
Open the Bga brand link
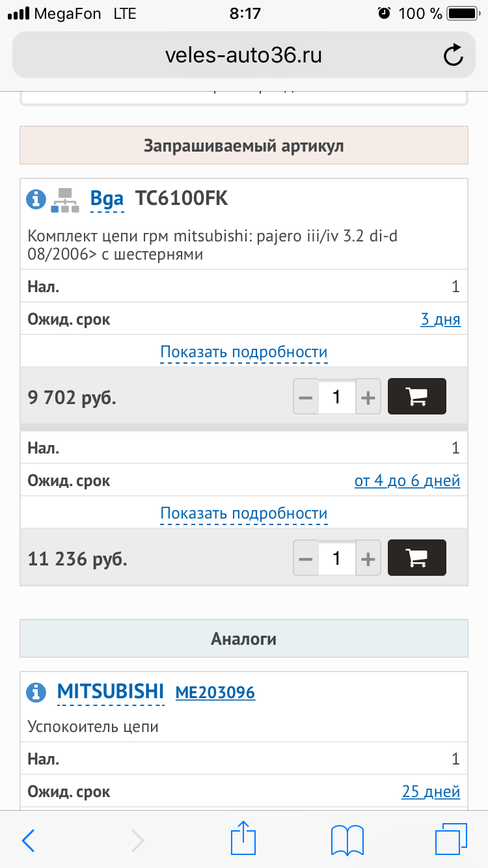(x=107, y=198)
